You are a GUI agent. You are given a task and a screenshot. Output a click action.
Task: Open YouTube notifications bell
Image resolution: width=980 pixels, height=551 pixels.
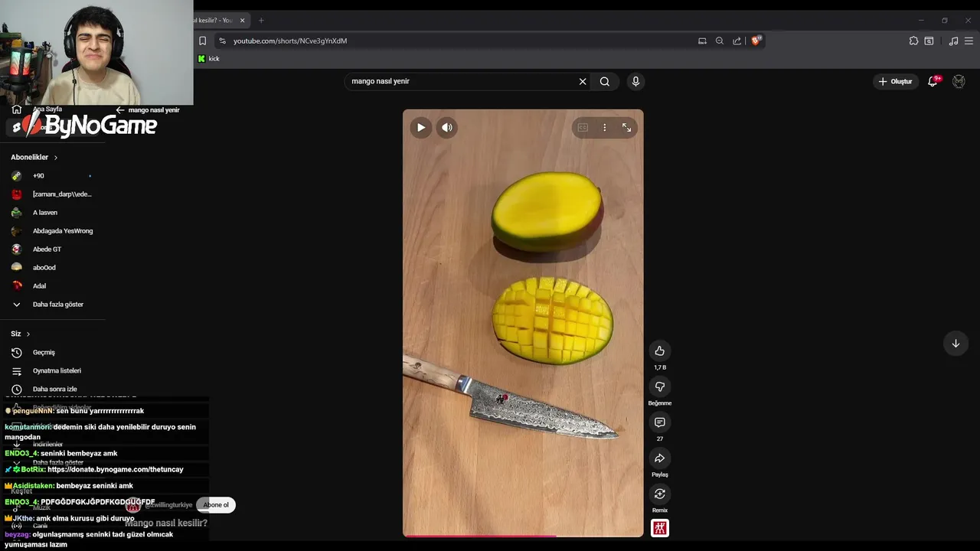tap(933, 81)
